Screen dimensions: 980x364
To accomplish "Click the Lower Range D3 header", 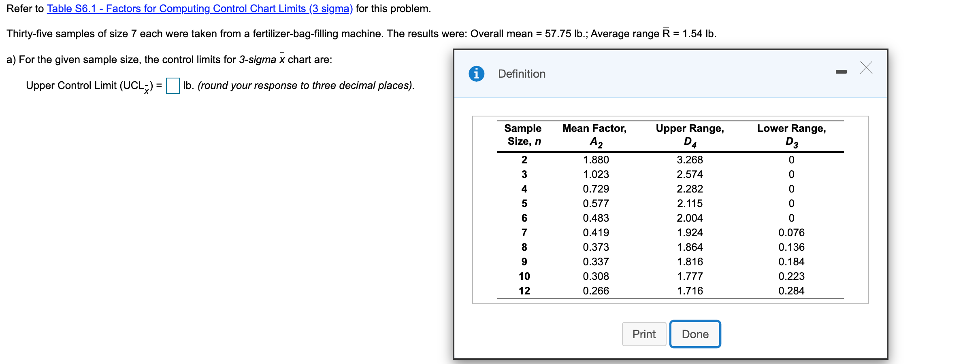I will (x=790, y=135).
